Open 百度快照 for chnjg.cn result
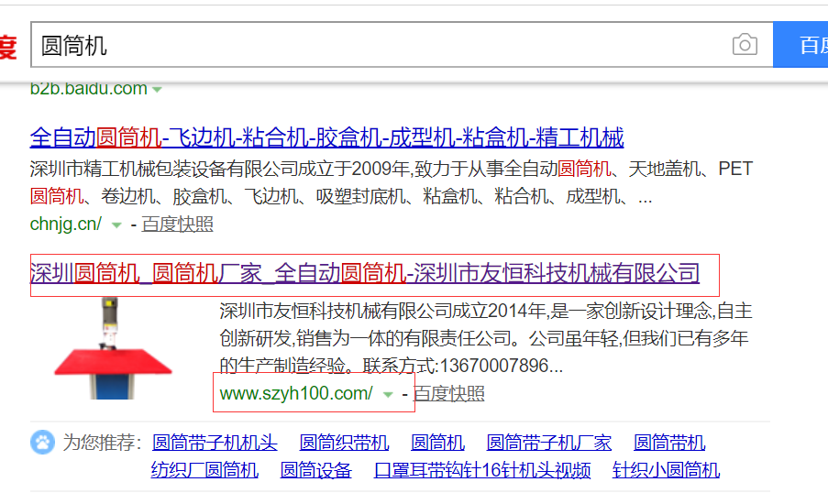Image resolution: width=828 pixels, height=504 pixels. pyautogui.click(x=177, y=225)
